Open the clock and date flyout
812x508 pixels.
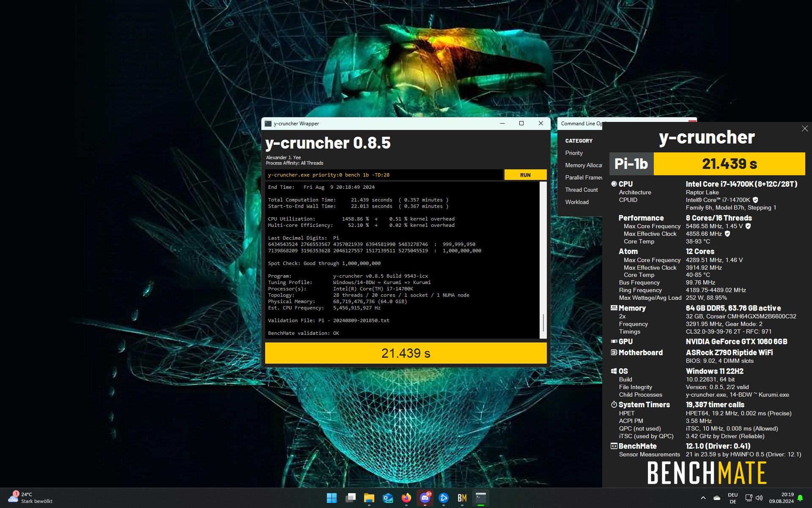pyautogui.click(x=782, y=498)
